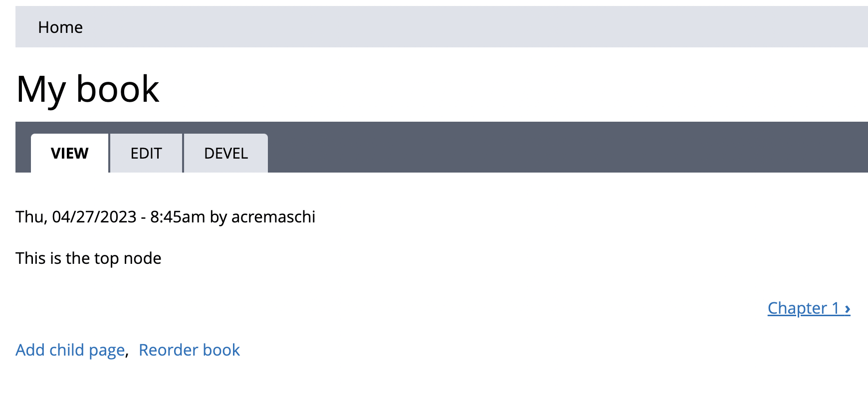The width and height of the screenshot is (868, 393).
Task: Open the book edit form via EDIT
Action: point(146,153)
